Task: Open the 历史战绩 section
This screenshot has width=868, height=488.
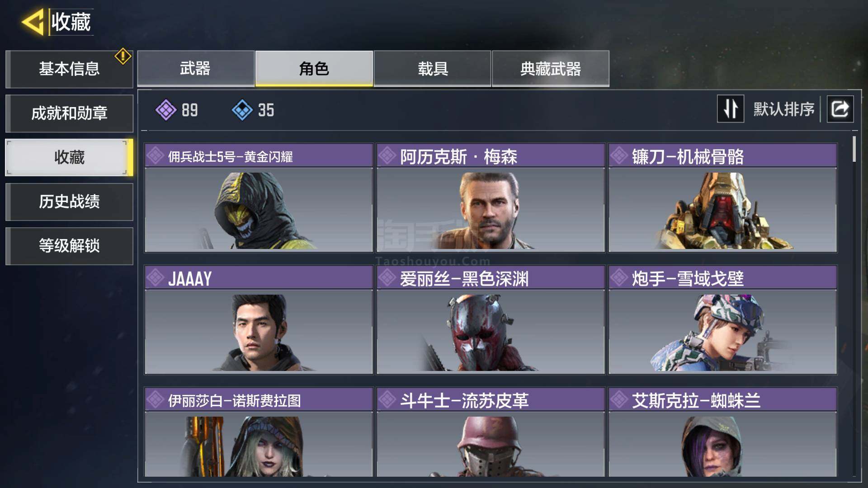Action: click(x=69, y=202)
